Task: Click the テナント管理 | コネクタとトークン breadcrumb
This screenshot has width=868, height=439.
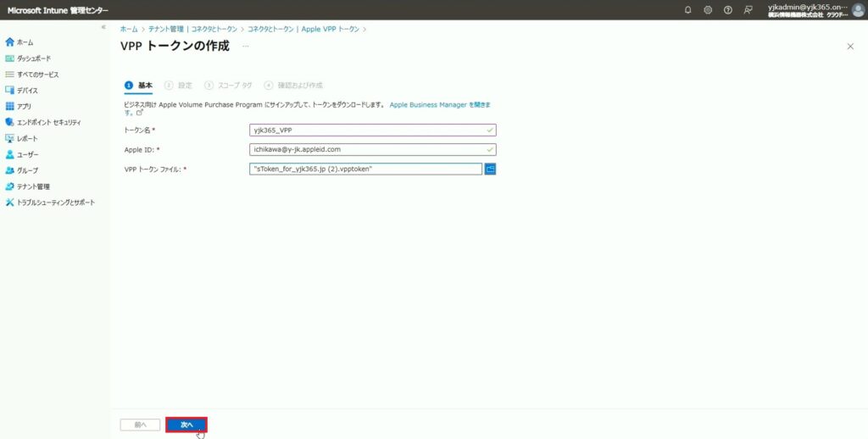Action: [x=192, y=29]
